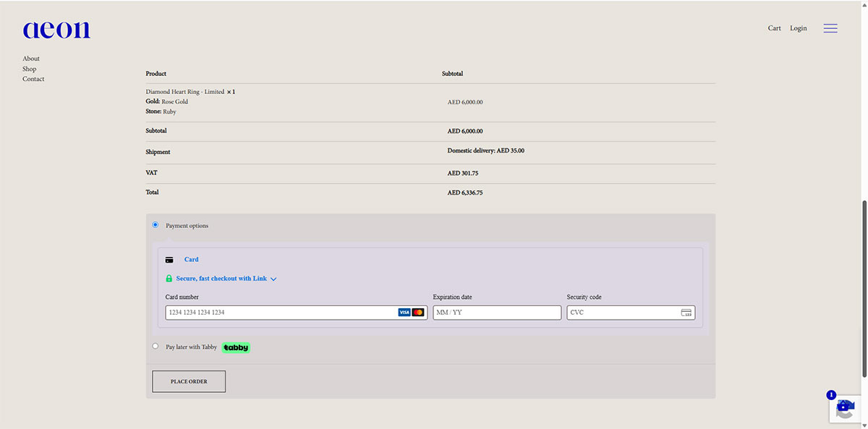Screen dimensions: 868x429
Task: Select the Payment options radio button
Action: point(156,225)
